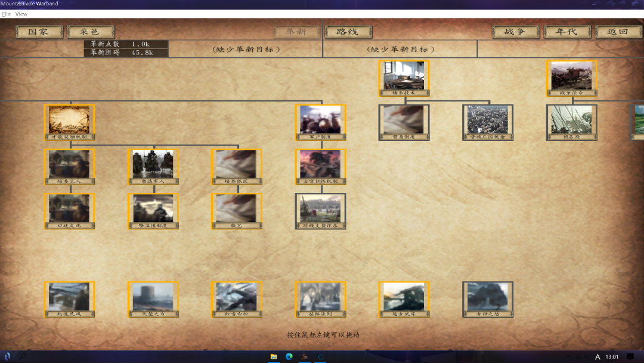Select the 培养艺人 innovation card

(x=69, y=167)
